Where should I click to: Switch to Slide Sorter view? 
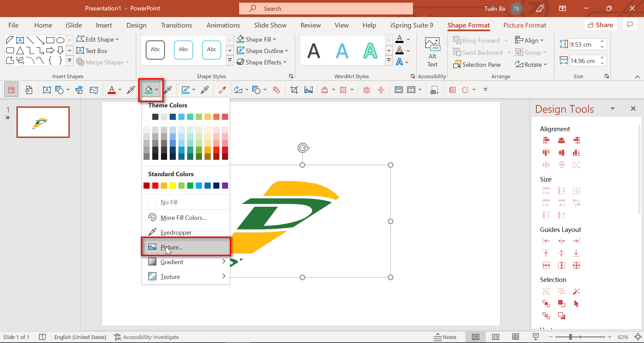coord(496,337)
